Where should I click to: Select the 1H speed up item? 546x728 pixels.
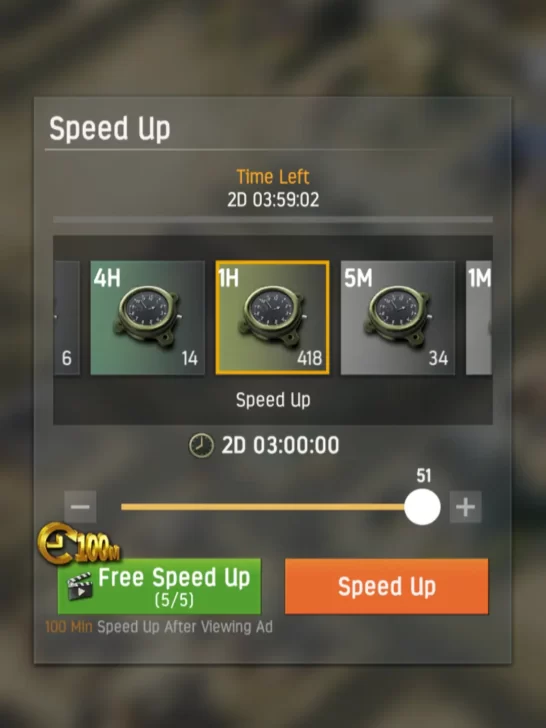tap(273, 318)
